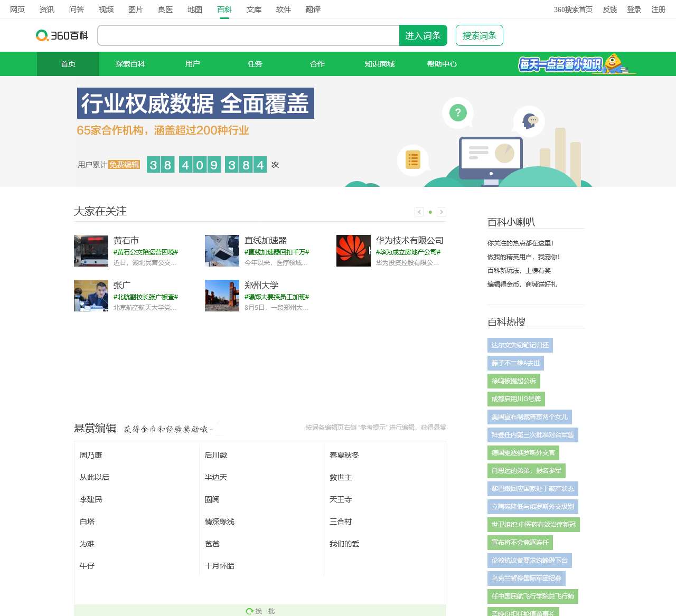
Task: Click the 360百科 logo
Action: tap(62, 35)
